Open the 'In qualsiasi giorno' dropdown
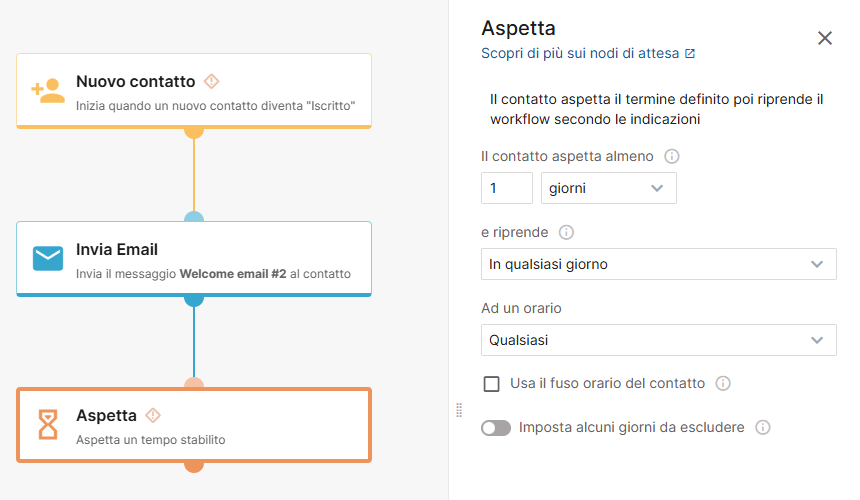This screenshot has width=860, height=500. pos(658,264)
